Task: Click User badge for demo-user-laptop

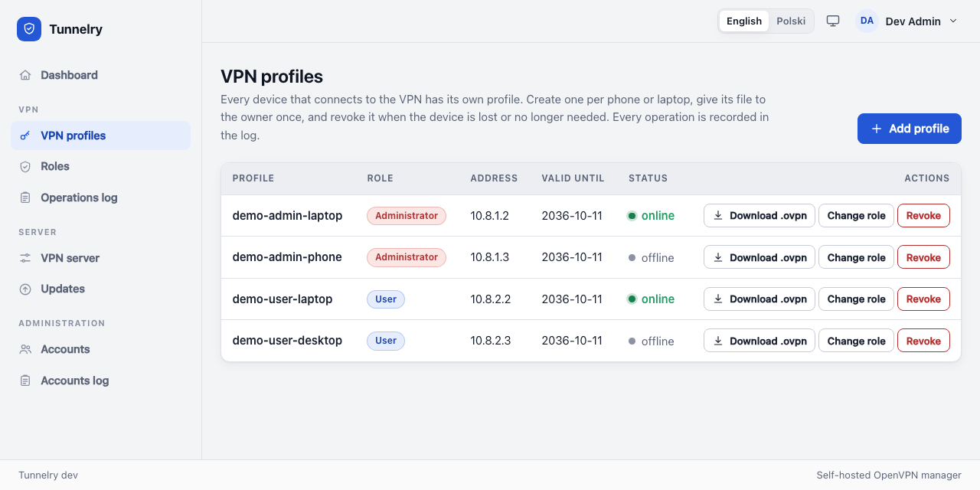Action: tap(386, 299)
